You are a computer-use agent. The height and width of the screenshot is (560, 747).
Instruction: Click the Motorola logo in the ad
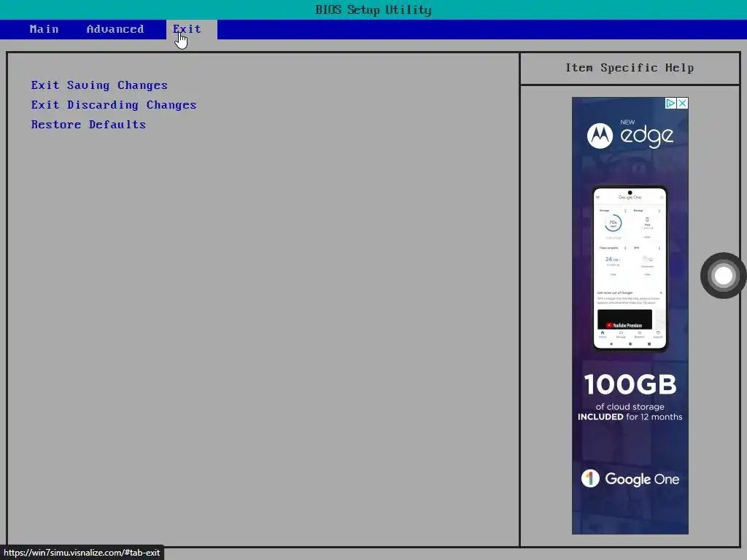coord(600,136)
